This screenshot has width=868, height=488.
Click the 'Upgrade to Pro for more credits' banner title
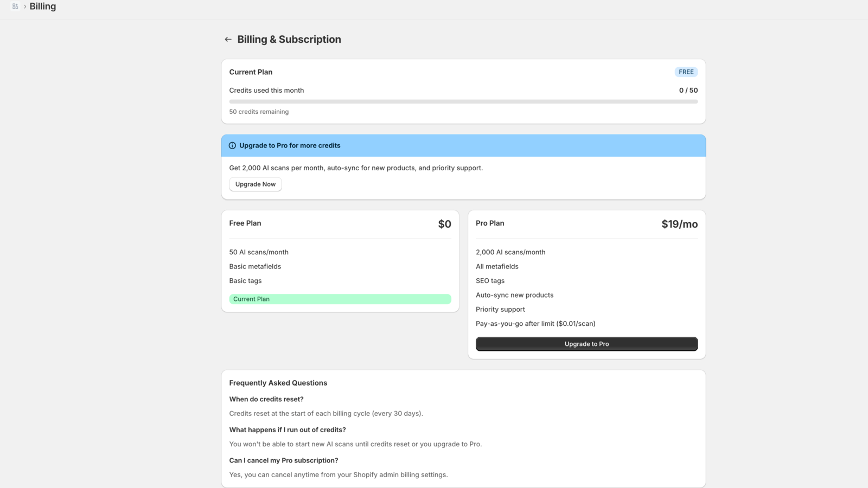[290, 146]
